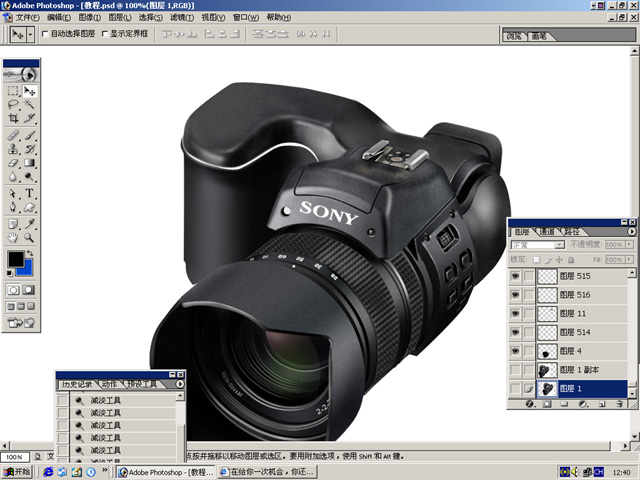Click the 100% zoom field
640x480 pixels.
15,457
